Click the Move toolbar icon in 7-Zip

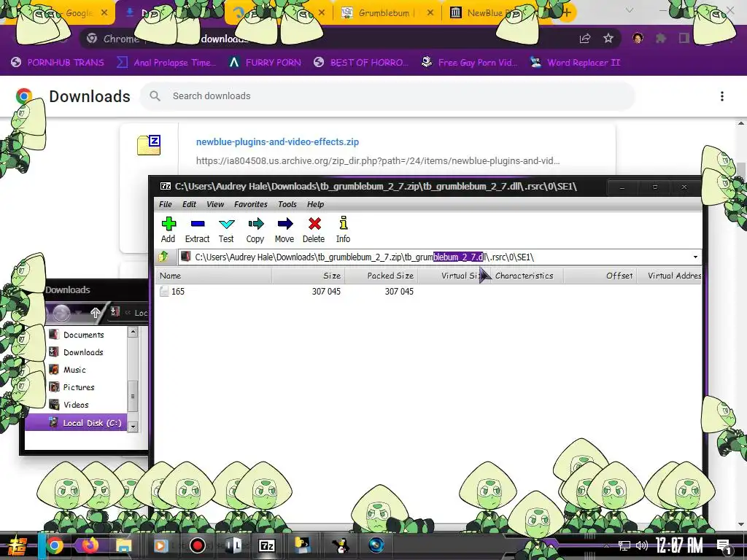tap(285, 230)
